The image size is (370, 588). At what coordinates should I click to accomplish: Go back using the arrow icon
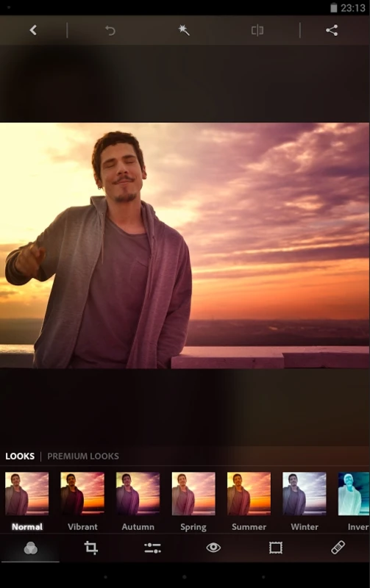point(33,30)
